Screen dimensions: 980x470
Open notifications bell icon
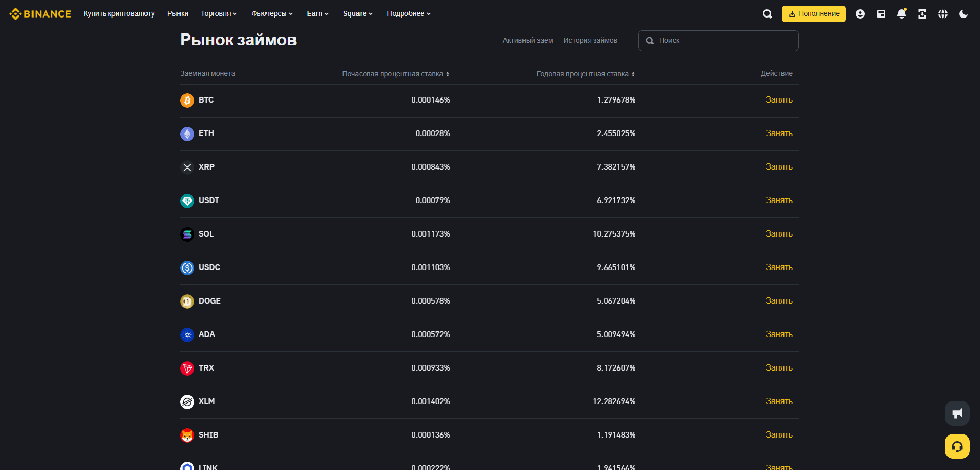click(x=902, y=14)
